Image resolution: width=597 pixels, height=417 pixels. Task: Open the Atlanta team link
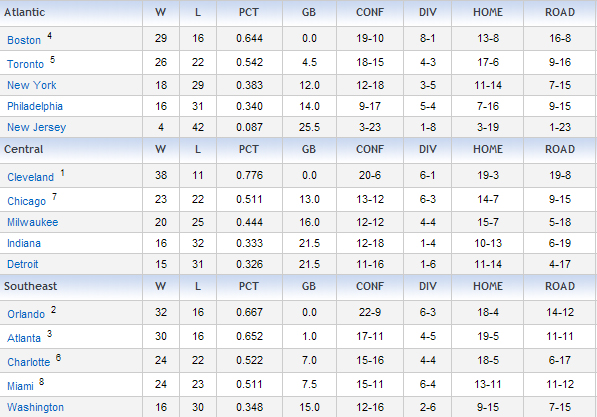24,338
